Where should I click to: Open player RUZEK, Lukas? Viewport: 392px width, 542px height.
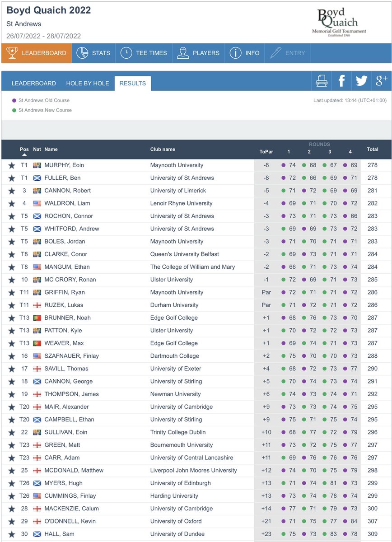[x=64, y=305]
